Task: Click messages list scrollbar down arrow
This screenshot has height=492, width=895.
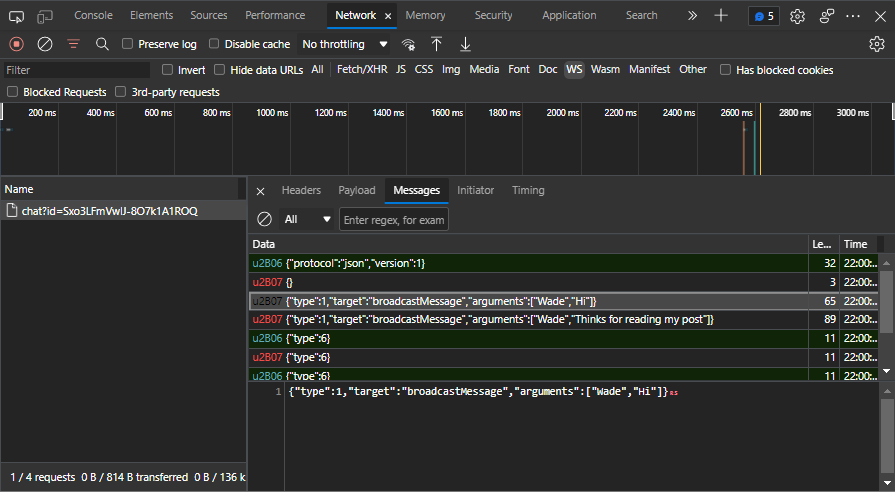Action: pyautogui.click(x=886, y=371)
